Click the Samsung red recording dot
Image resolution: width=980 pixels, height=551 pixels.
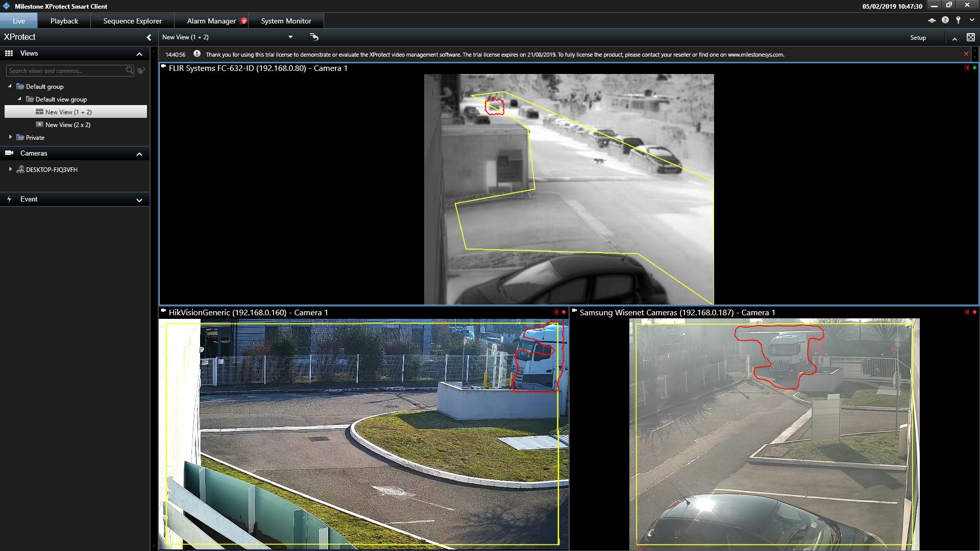(x=974, y=312)
